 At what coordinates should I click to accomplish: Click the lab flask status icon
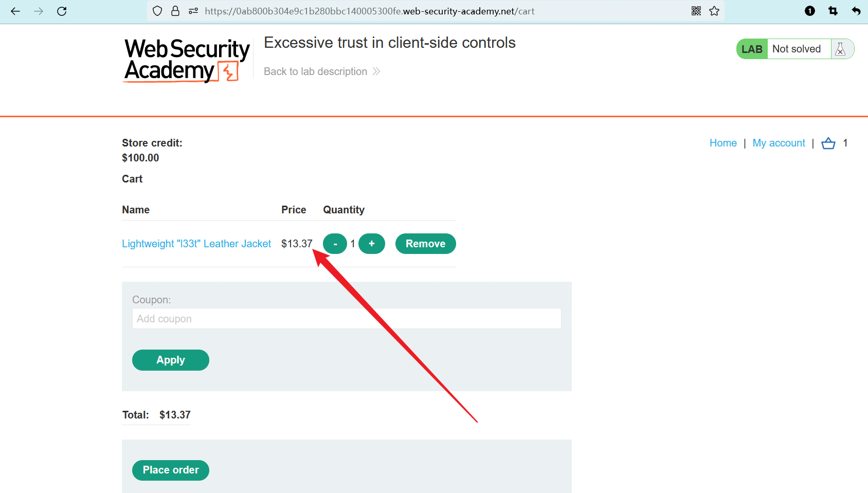(x=841, y=49)
